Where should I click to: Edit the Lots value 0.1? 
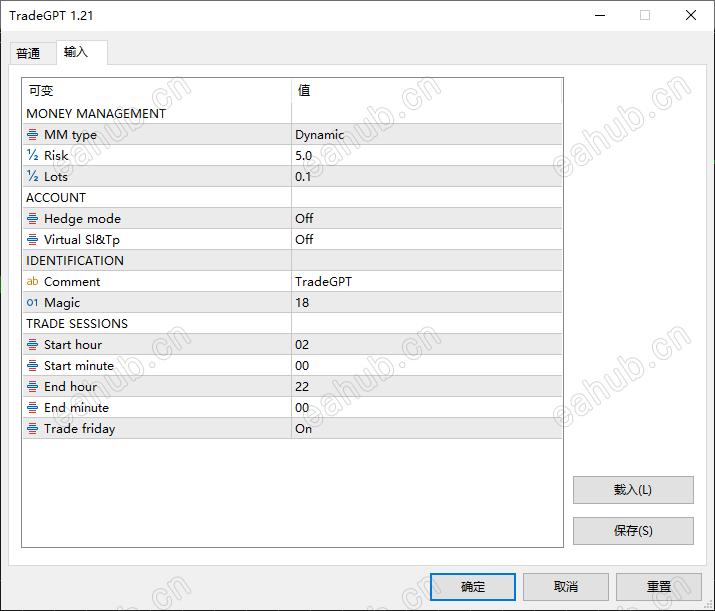(x=426, y=176)
